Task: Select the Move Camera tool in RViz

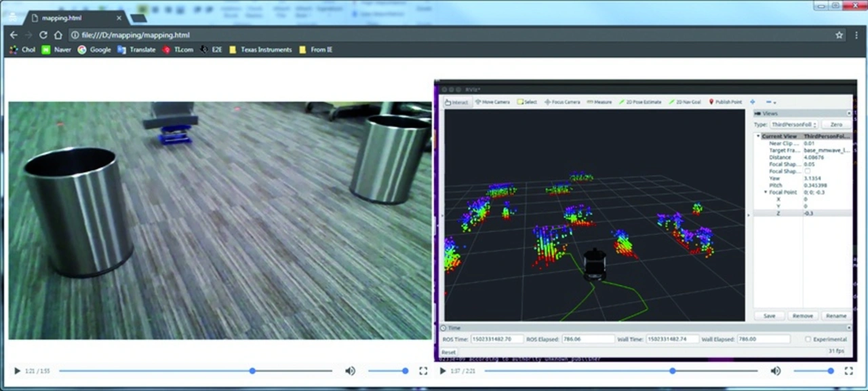Action: (x=492, y=102)
